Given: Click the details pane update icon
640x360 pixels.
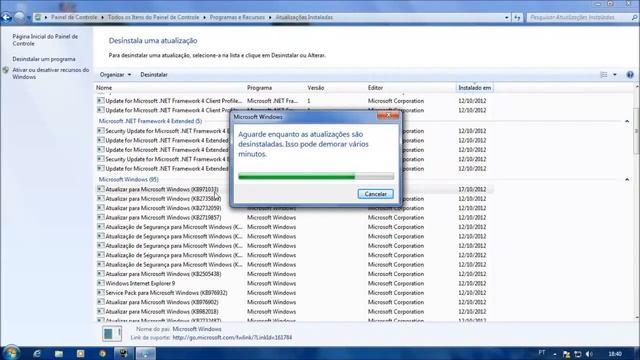Looking at the screenshot, I should 111,333.
